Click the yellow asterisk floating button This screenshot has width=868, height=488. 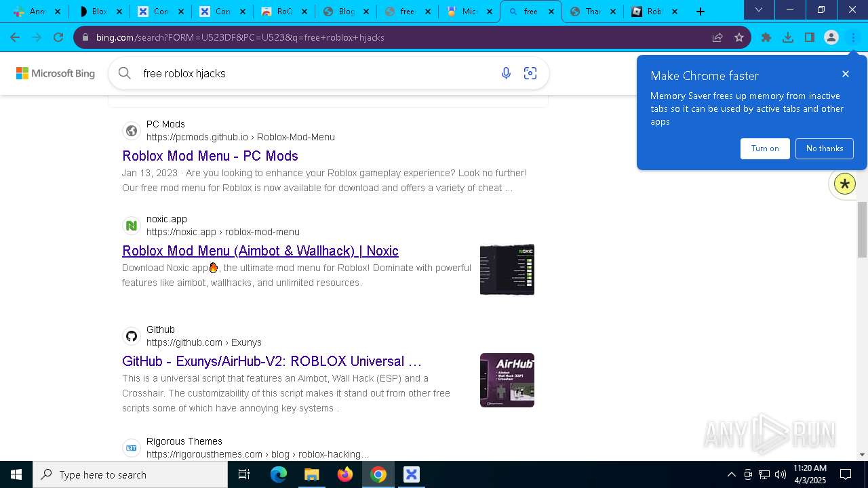point(845,184)
